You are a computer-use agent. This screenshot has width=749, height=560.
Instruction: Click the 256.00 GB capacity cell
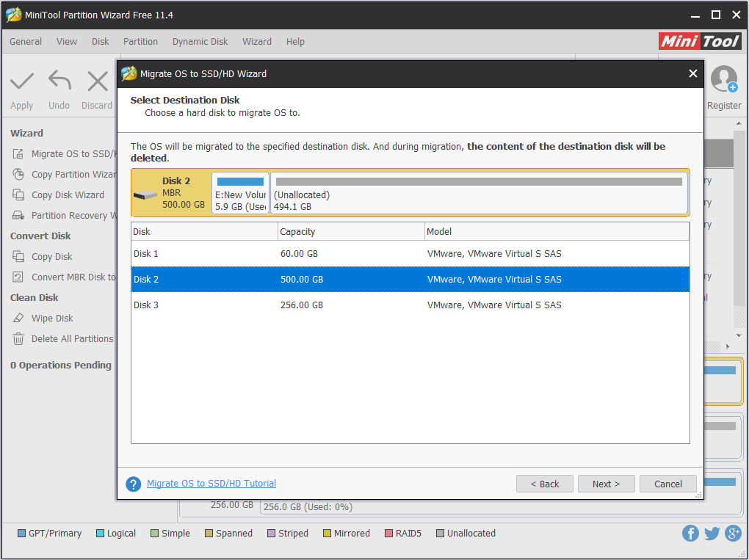point(301,305)
